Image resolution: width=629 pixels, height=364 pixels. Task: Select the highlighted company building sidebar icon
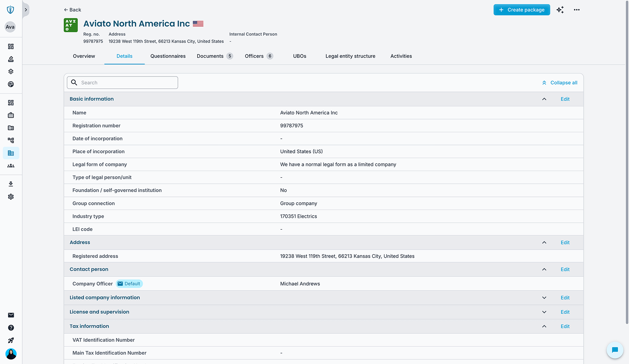(x=11, y=153)
